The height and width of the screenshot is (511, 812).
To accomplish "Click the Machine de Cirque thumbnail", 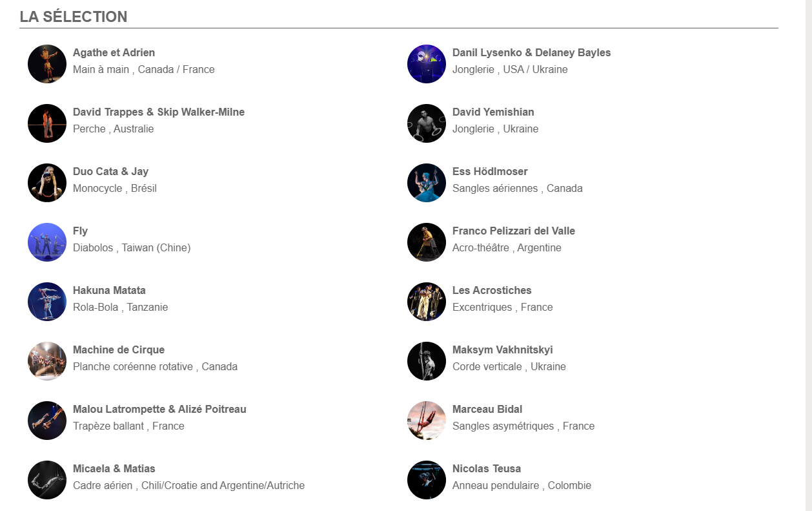I will click(x=47, y=361).
